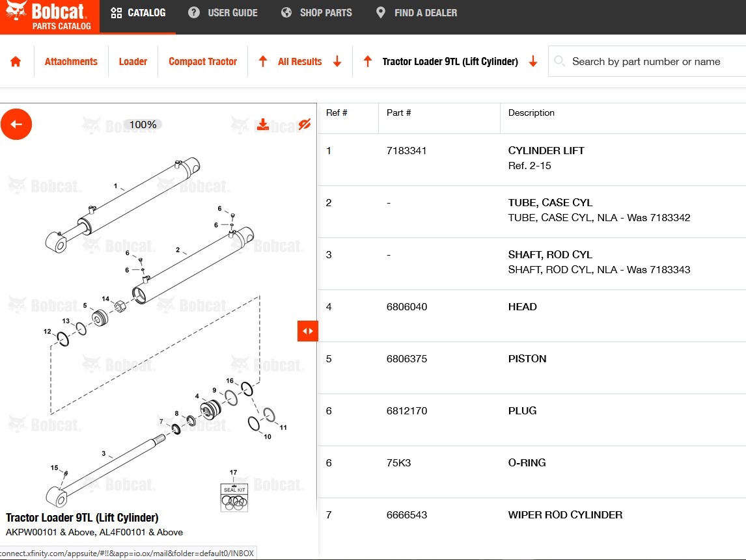Select part number 6806375

point(407,359)
